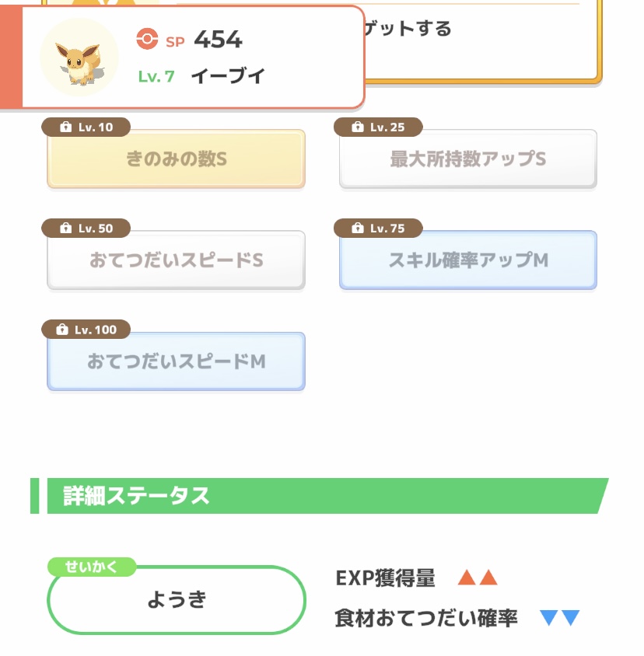Tap the Eevee portrait thumbnail

[x=79, y=58]
